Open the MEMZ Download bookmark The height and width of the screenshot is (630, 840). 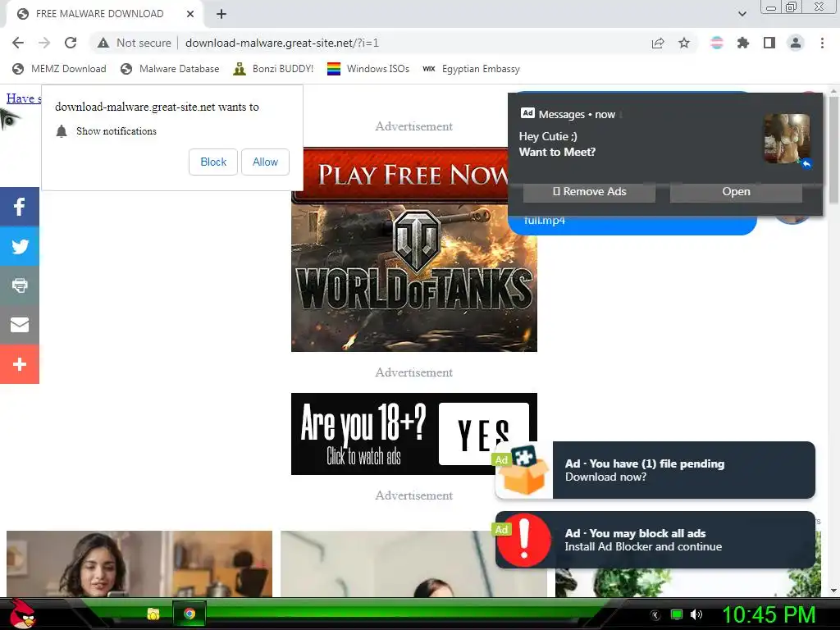tap(59, 69)
